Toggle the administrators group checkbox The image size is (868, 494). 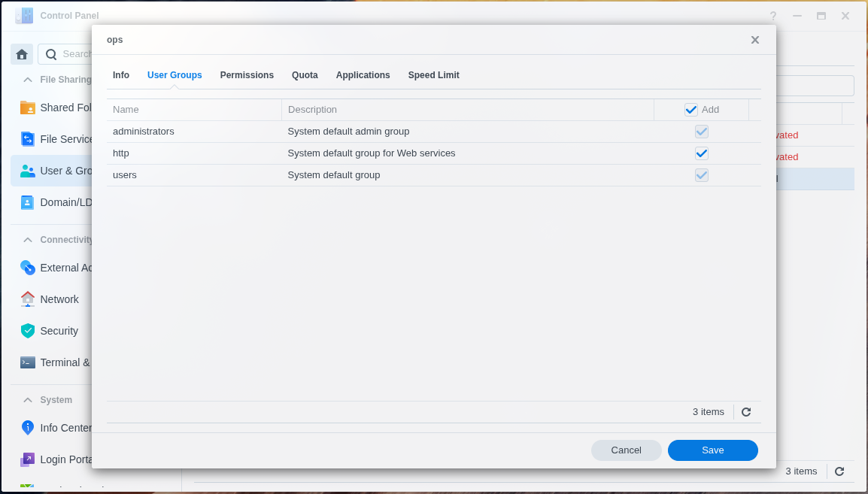coord(701,132)
